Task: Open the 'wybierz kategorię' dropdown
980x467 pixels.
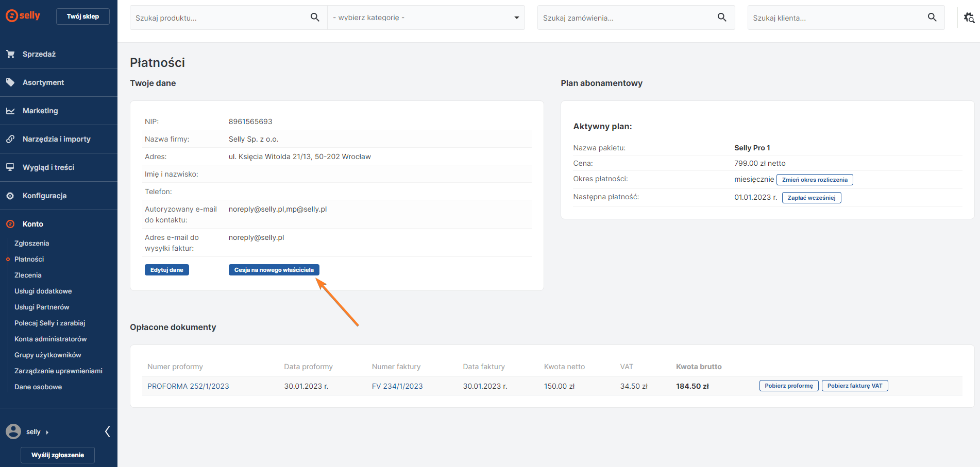Action: (x=426, y=18)
